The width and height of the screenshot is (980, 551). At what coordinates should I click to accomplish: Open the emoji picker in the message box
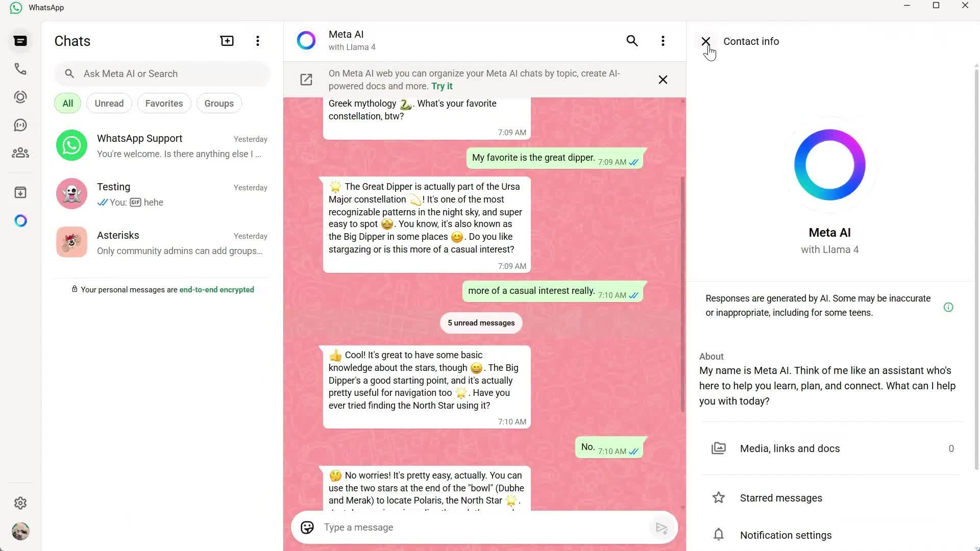307,528
